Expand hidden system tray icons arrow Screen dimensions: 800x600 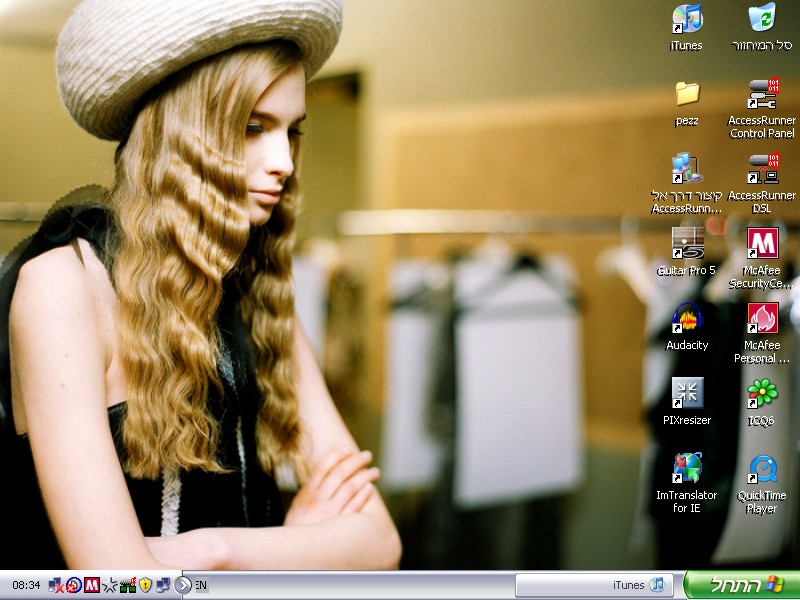point(183,585)
